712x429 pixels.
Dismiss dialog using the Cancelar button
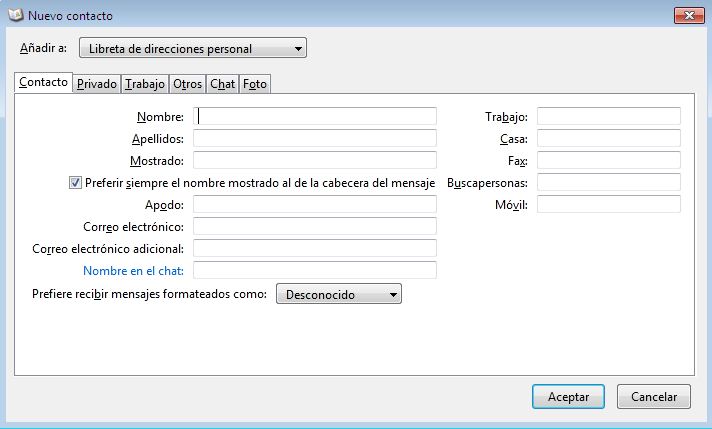[654, 396]
